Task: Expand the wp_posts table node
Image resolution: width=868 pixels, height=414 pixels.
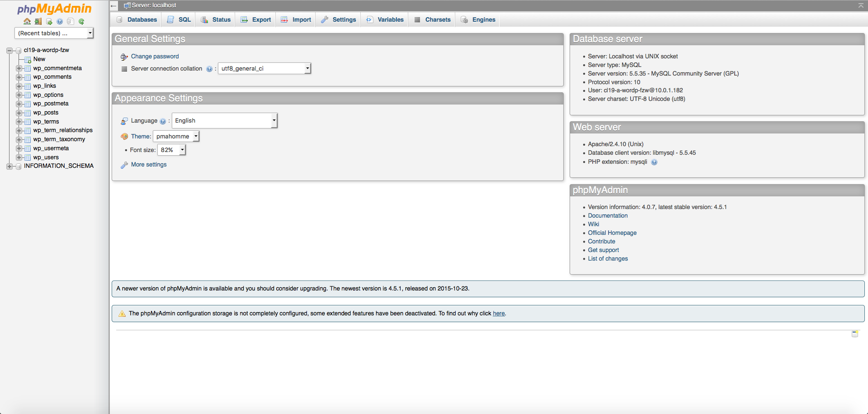Action: [19, 113]
